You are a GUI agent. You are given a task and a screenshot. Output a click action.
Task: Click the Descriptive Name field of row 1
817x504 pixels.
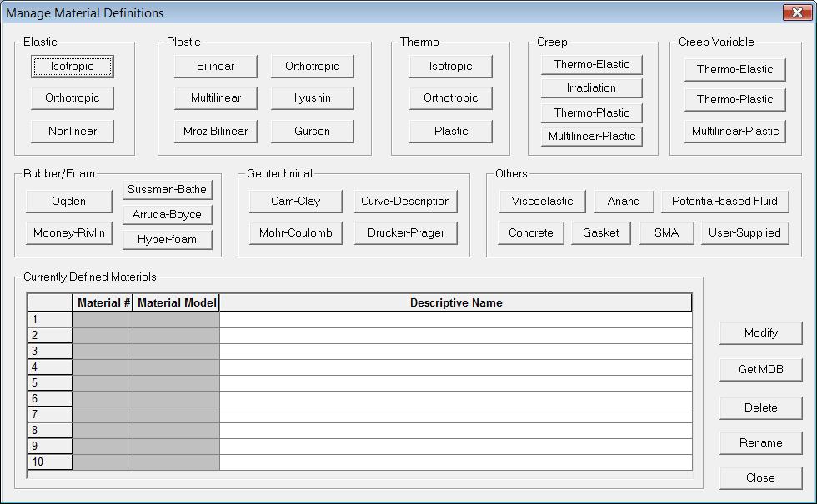pyautogui.click(x=456, y=320)
